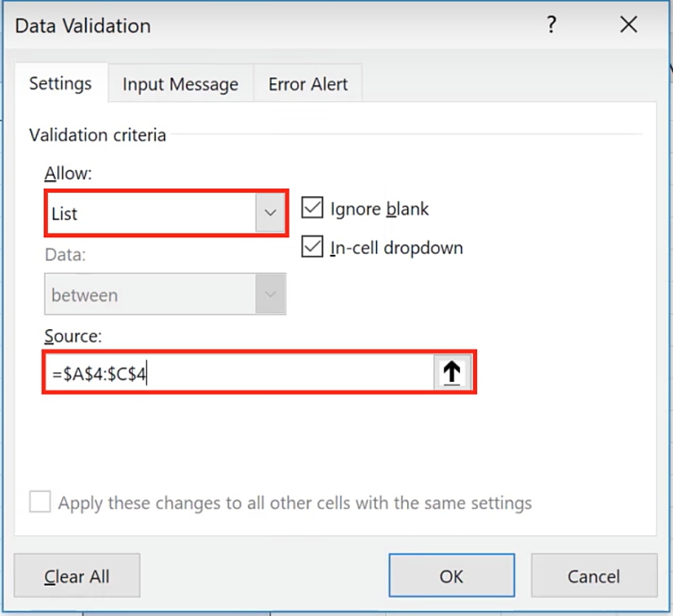
Task: Open the Error Alert tab
Action: [308, 84]
